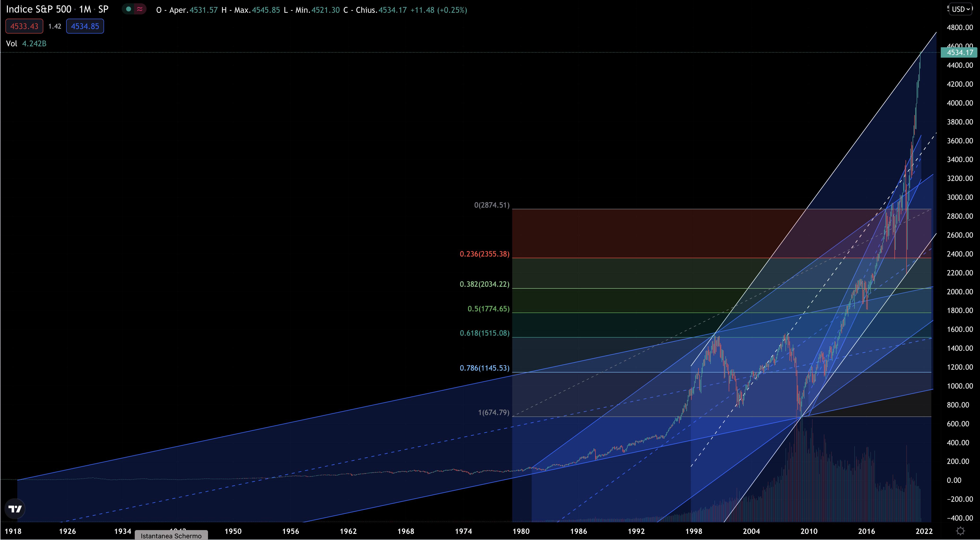Click the TradingView logo icon
The height and width of the screenshot is (540, 980).
(15, 509)
